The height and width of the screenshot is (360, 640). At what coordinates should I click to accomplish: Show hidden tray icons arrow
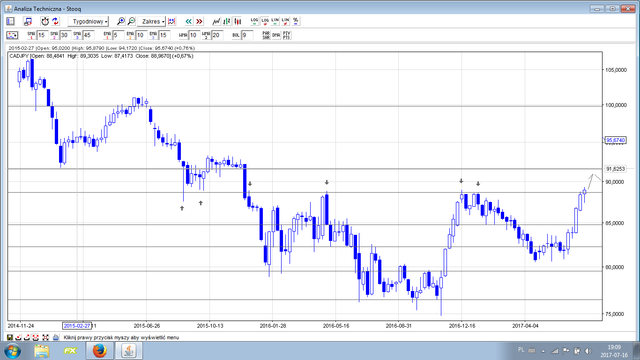pyautogui.click(x=543, y=351)
